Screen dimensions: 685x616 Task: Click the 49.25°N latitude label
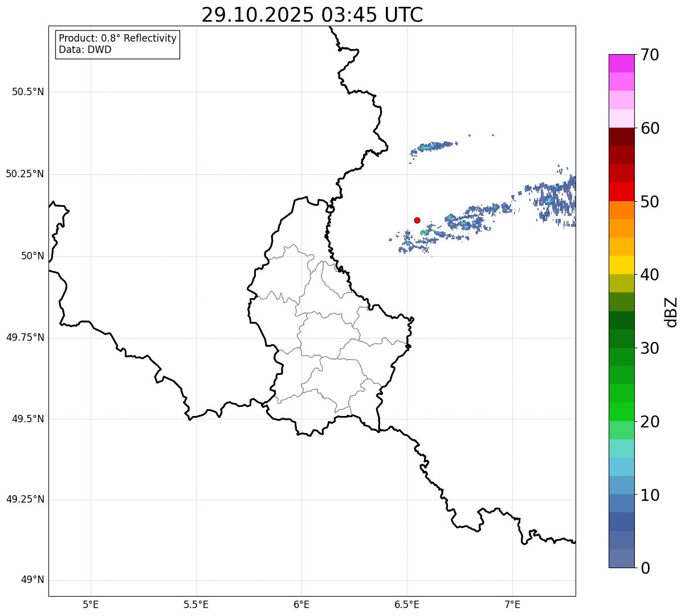[25, 500]
